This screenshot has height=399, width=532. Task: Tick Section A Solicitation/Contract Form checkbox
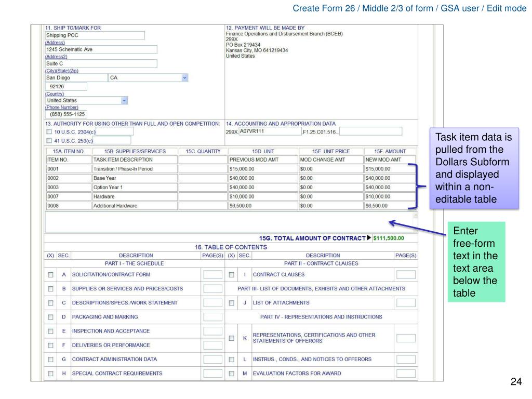click(x=50, y=275)
